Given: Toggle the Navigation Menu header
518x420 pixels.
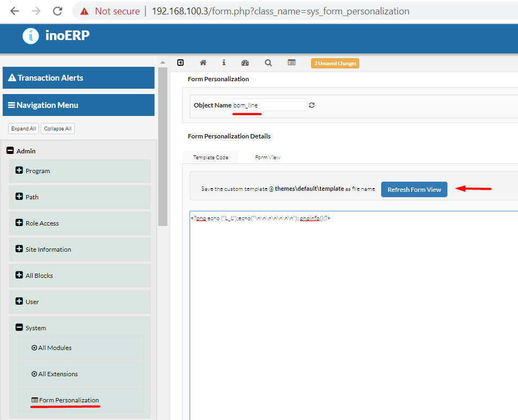Looking at the screenshot, I should coord(79,105).
